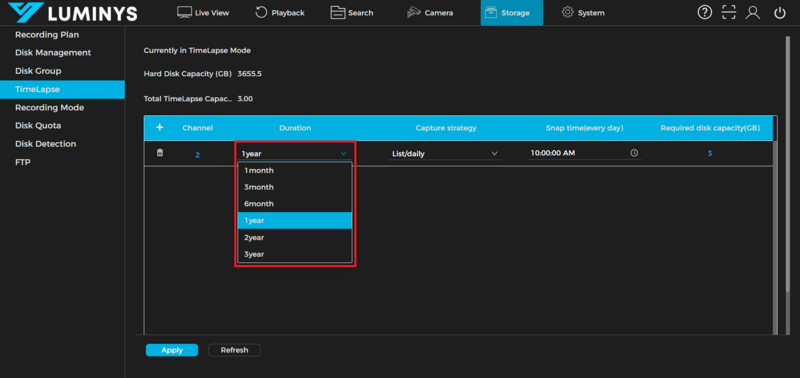Screen dimensions: 800x378
Task: Click the Required disk capacity(GB) header
Action: [710, 128]
